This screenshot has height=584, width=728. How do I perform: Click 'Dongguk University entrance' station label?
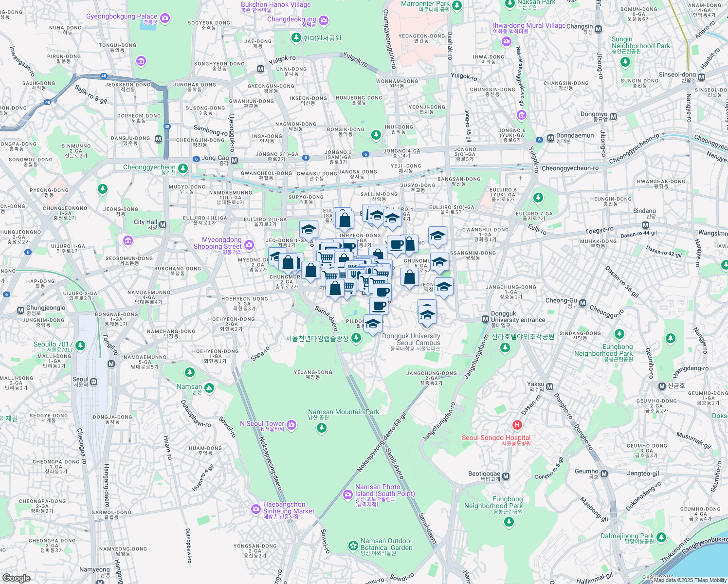[x=518, y=316]
